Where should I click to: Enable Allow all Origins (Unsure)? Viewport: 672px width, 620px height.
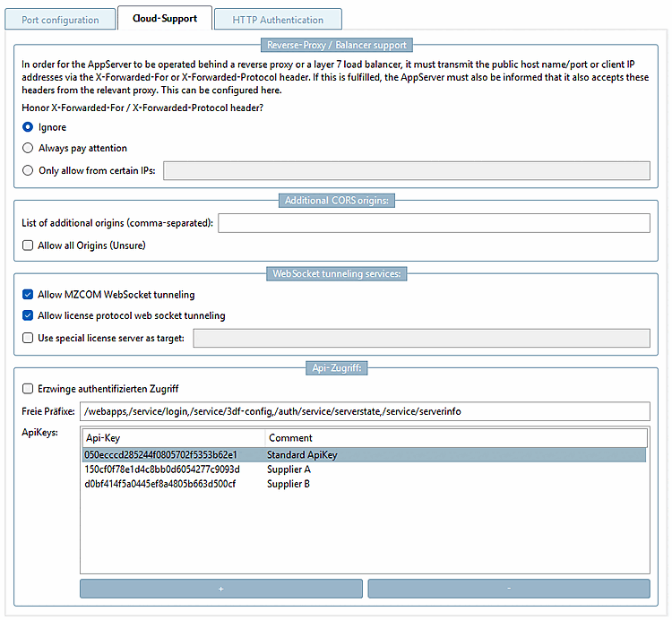click(x=28, y=245)
